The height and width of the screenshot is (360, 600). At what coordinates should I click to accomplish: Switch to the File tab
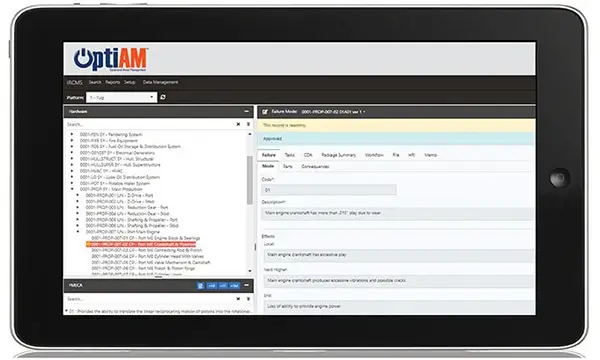(x=396, y=155)
